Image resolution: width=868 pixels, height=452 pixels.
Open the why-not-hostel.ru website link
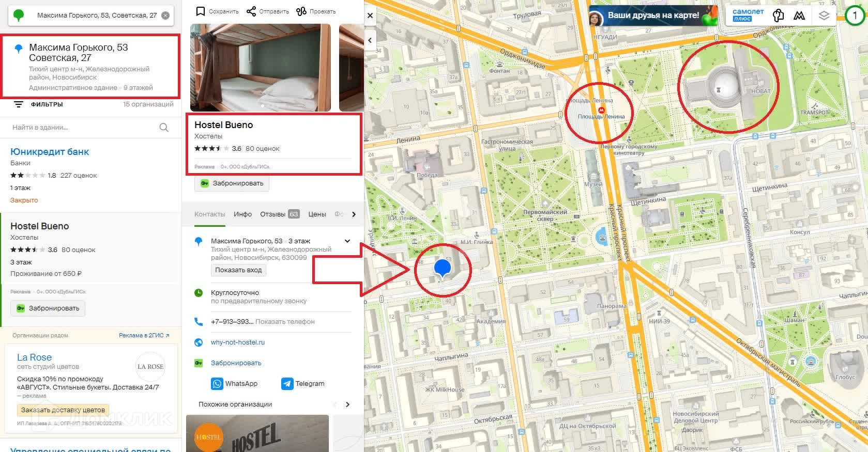click(238, 342)
